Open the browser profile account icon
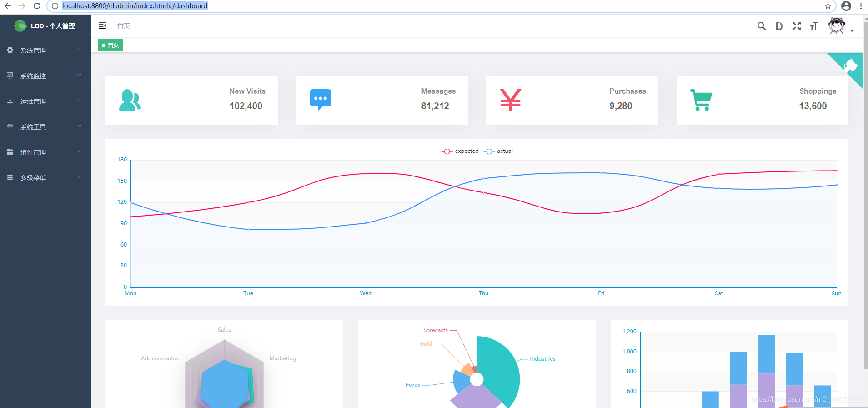The image size is (868, 408). pos(846,6)
